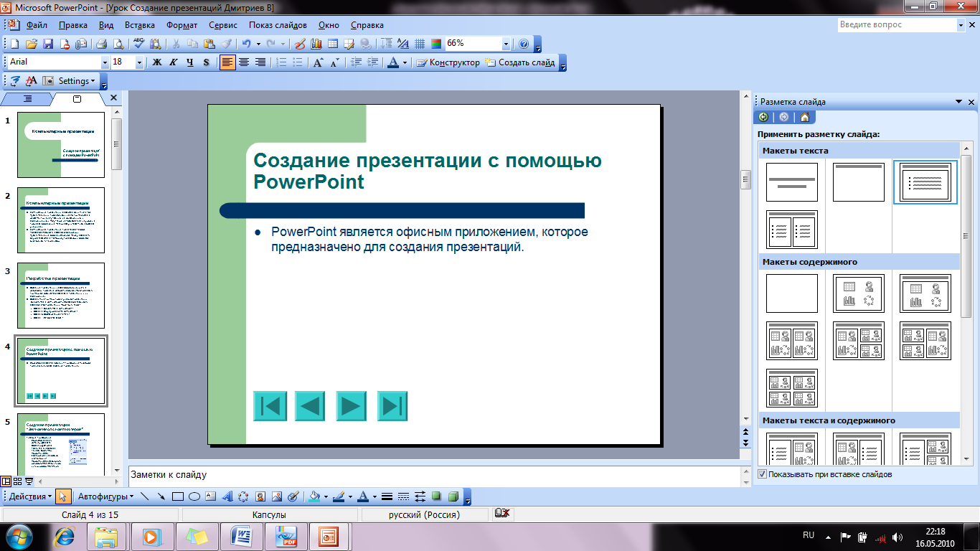Click the New presentation icon
980x551 pixels.
pos(14,44)
